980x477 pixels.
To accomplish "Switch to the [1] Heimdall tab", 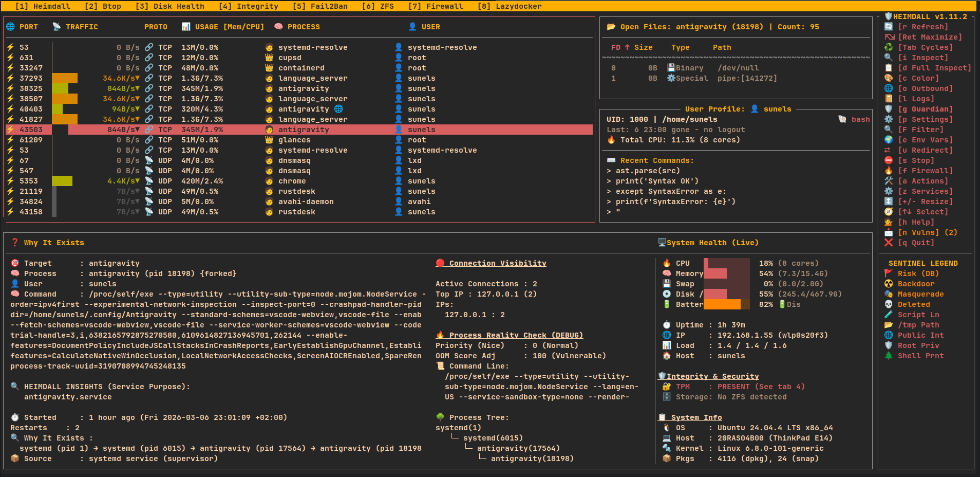I will tap(43, 6).
